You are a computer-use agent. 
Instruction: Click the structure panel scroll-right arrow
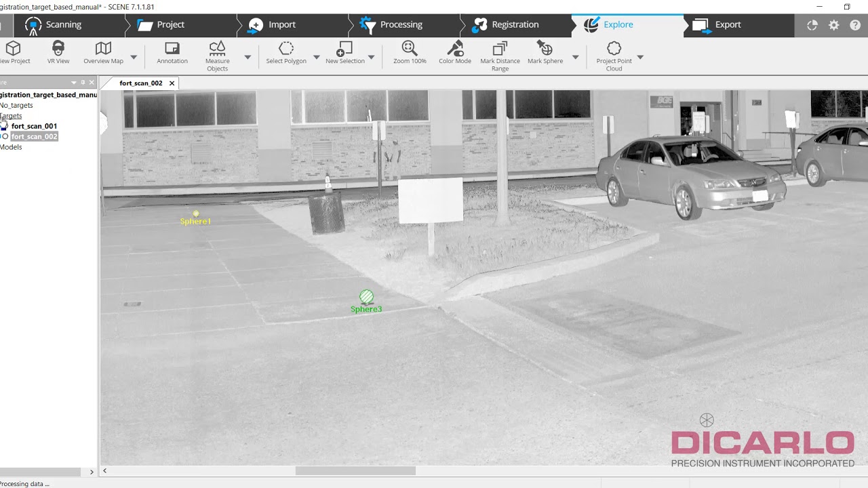[x=92, y=472]
